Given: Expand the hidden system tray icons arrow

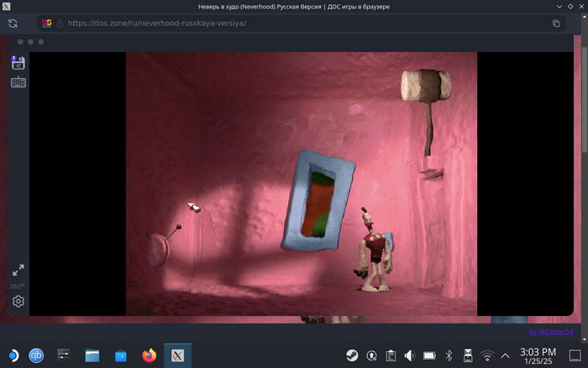Looking at the screenshot, I should tap(505, 355).
